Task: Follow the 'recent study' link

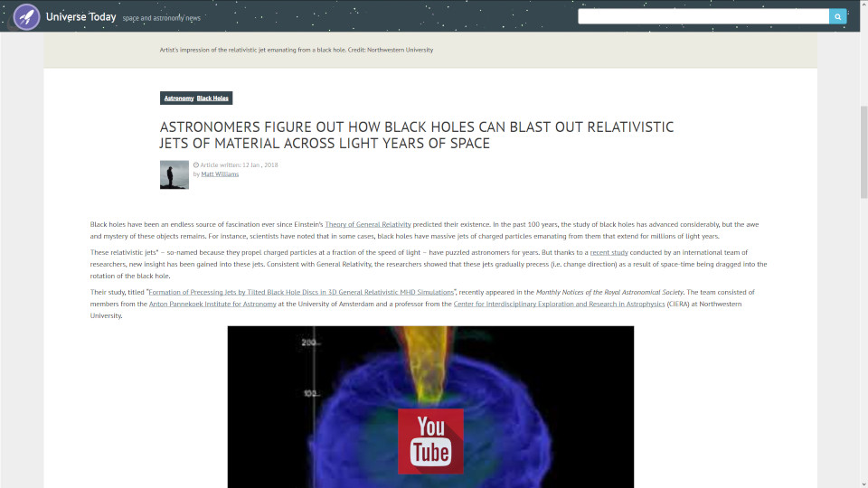Action: [609, 252]
